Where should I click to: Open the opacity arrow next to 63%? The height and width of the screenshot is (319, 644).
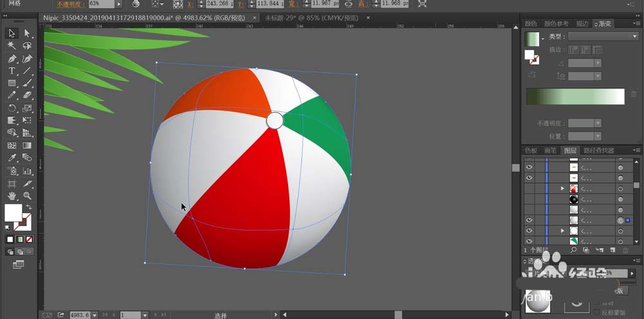point(118,4)
